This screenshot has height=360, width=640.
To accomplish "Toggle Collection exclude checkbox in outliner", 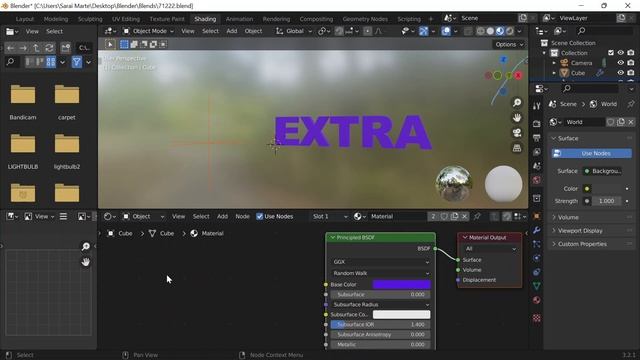I will [x=611, y=53].
